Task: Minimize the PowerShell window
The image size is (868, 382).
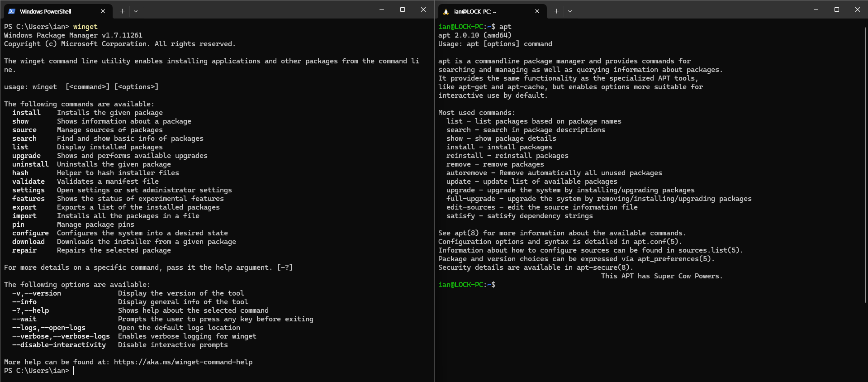Action: (x=382, y=10)
